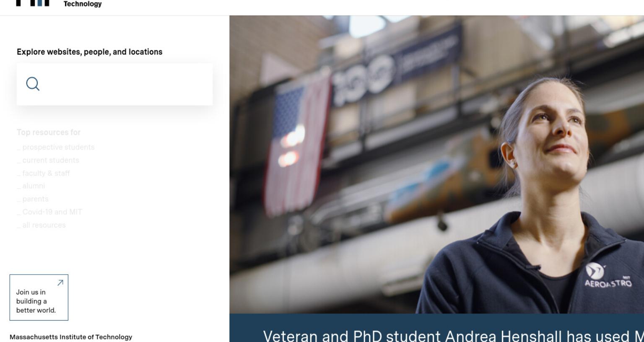Open alumni resources link
644x342 pixels.
click(31, 186)
